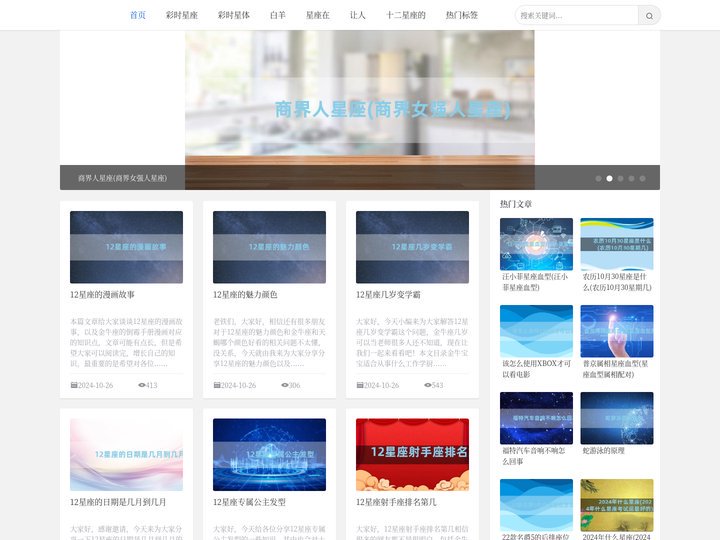Open the 首页 nav item

(138, 15)
